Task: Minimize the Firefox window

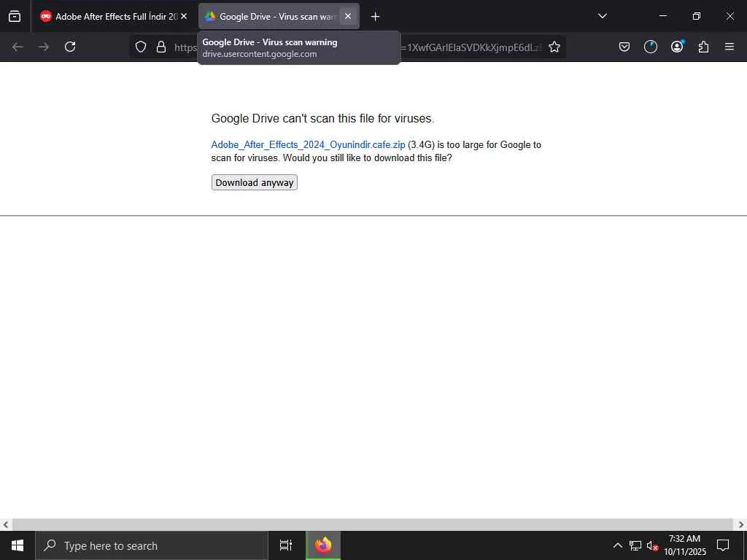Action: pos(662,16)
